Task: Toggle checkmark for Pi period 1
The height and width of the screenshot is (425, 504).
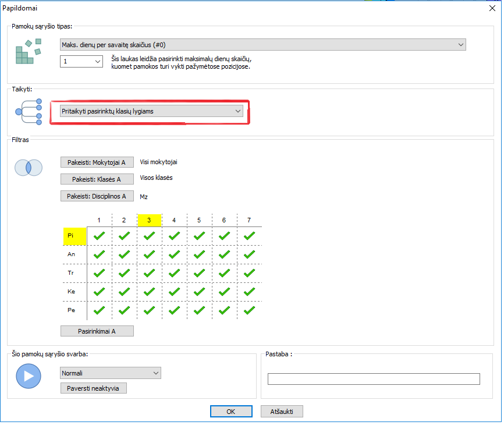Action: [x=99, y=236]
